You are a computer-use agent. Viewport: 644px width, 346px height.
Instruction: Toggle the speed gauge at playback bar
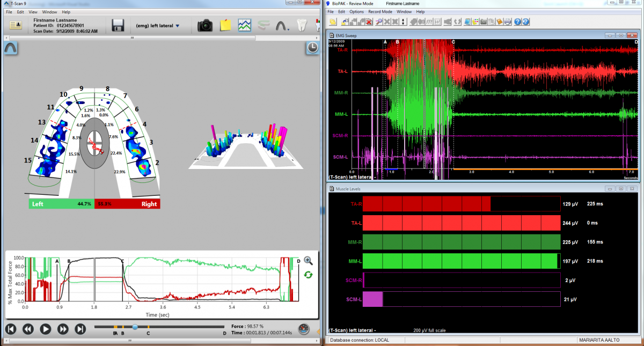304,329
